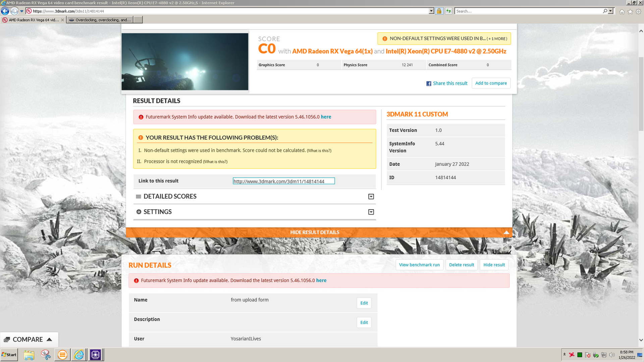Open the search provider dropdown arrow
This screenshot has height=362, width=644.
pos(610,11)
